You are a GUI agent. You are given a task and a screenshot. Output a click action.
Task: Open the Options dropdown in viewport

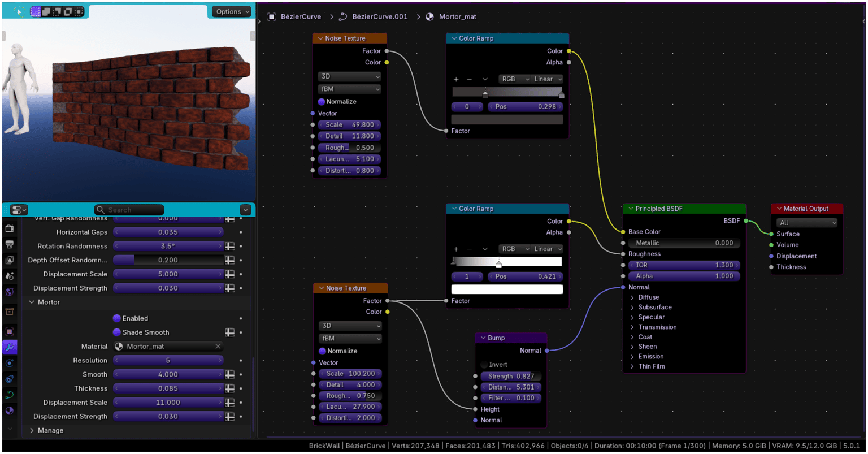coord(232,11)
